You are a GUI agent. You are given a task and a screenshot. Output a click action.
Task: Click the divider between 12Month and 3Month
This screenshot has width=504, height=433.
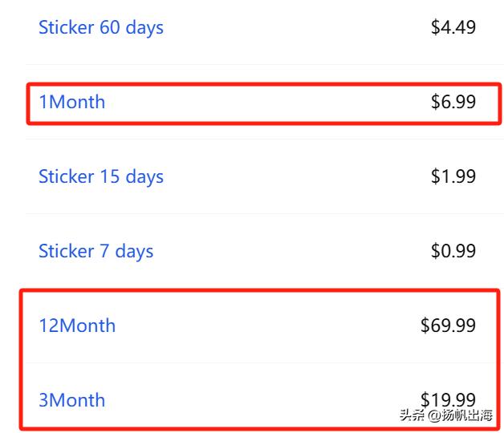point(260,363)
